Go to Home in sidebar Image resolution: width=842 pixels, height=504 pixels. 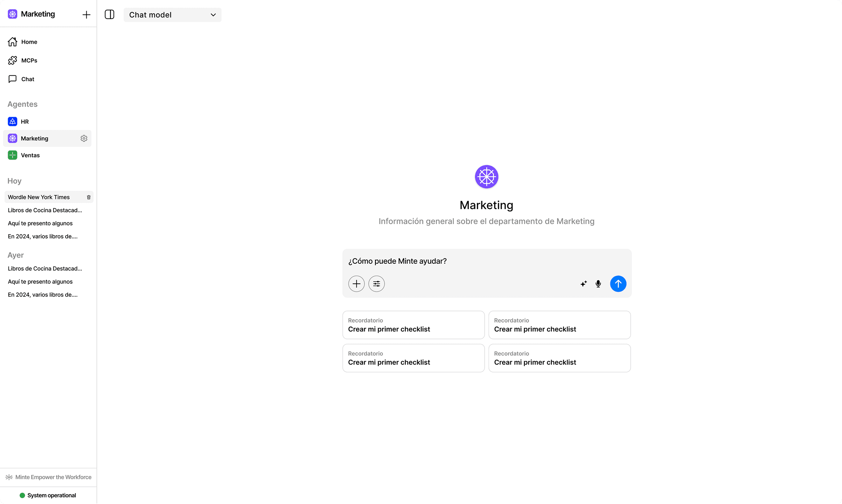tap(29, 42)
